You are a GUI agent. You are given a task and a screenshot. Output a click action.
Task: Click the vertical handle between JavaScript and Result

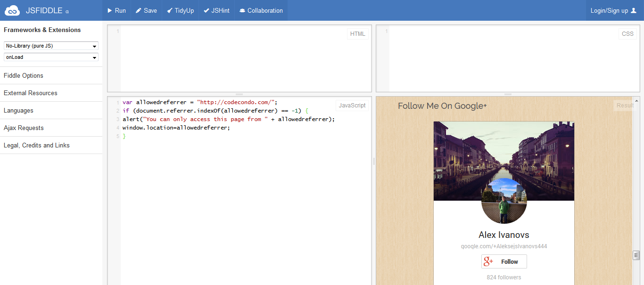point(374,161)
